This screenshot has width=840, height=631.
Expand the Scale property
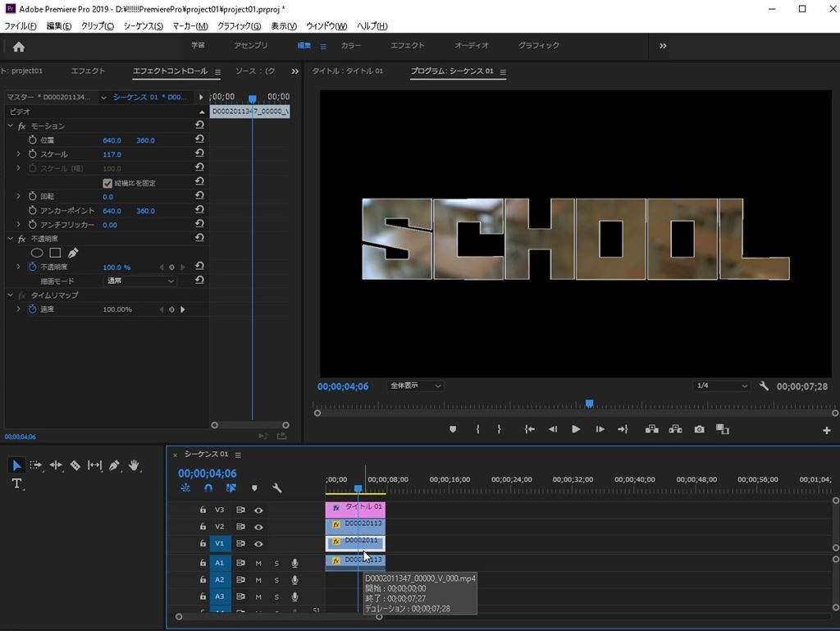tap(19, 154)
